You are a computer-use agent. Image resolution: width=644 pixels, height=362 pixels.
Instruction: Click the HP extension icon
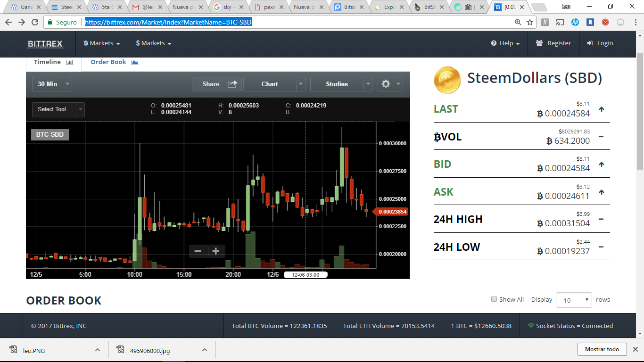coord(575,22)
